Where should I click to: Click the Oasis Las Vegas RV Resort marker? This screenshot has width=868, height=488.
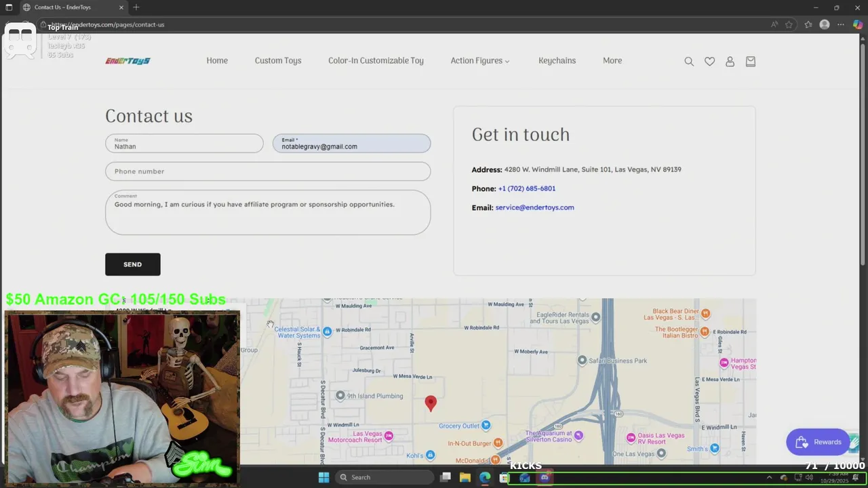coord(631,437)
